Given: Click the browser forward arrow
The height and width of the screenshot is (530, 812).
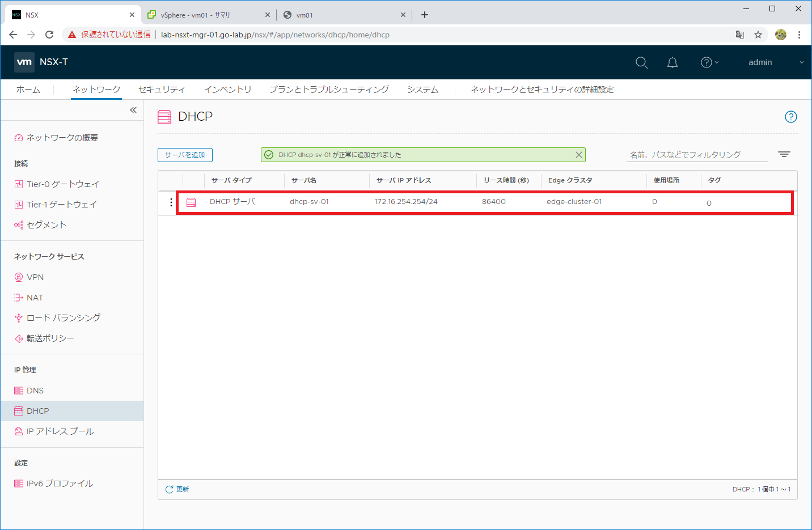Looking at the screenshot, I should click(x=31, y=35).
